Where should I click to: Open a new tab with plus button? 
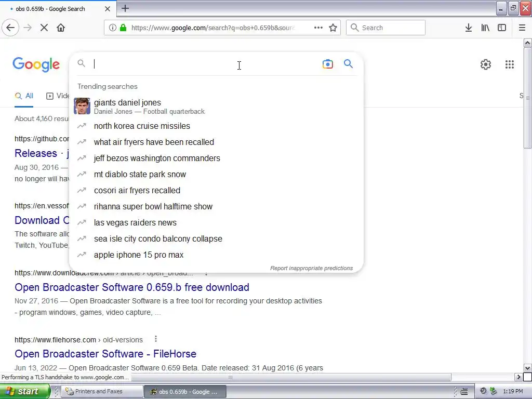tap(125, 8)
